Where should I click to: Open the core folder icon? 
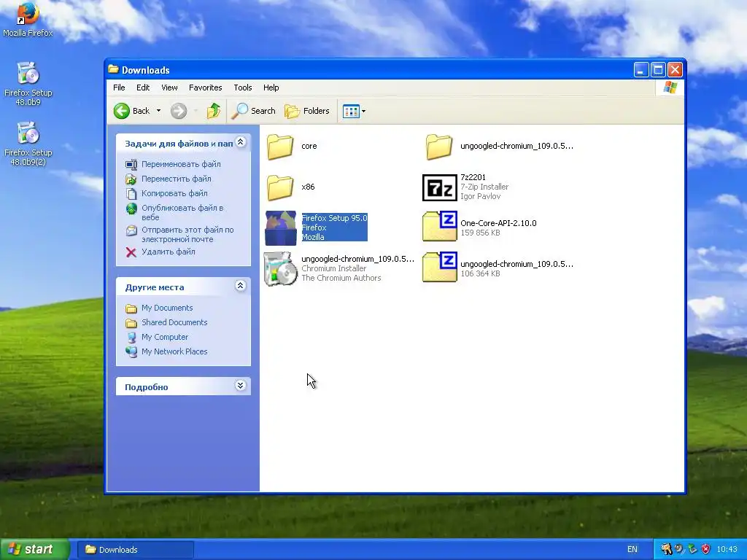[280, 146]
